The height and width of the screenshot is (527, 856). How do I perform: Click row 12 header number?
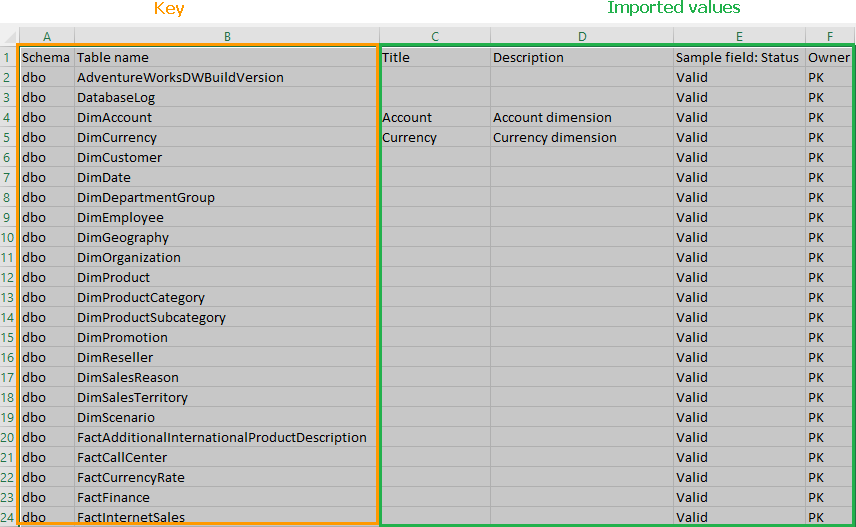pyautogui.click(x=8, y=277)
